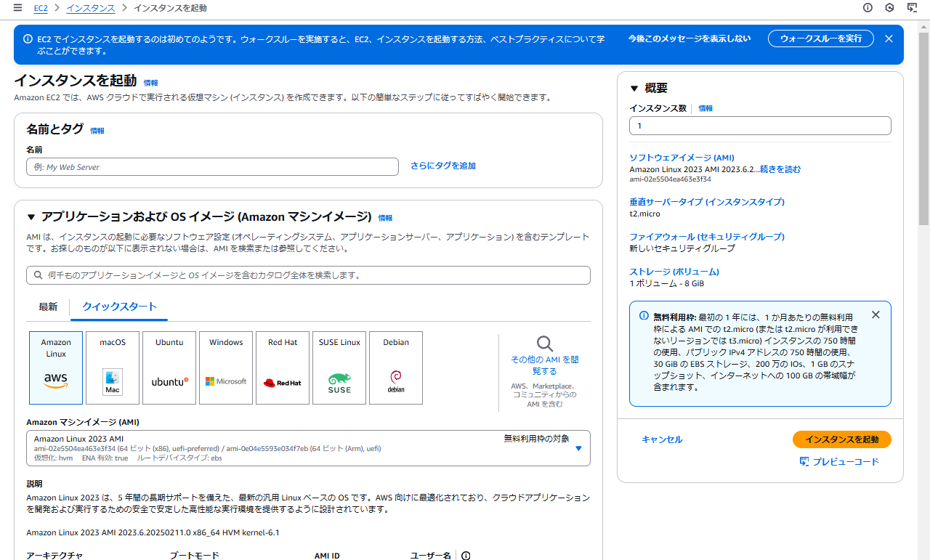
Task: Open ソフトウェアイメージ (AMI) summary link
Action: pyautogui.click(x=682, y=158)
